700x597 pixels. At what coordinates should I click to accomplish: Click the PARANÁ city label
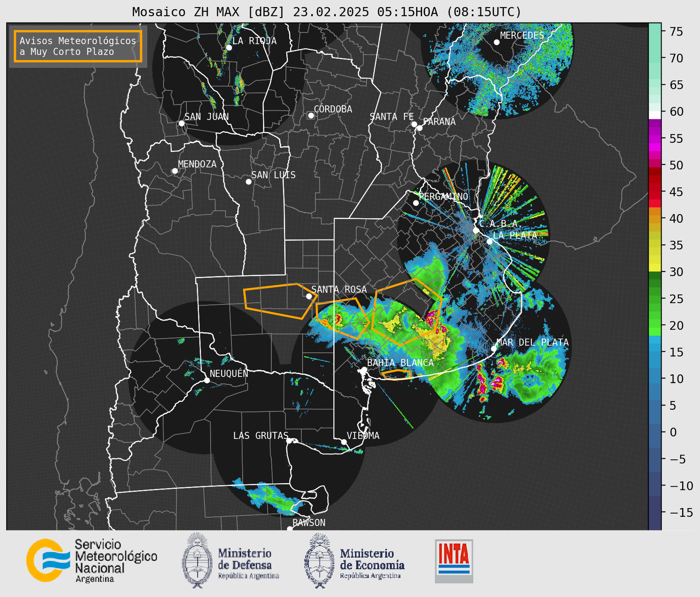439,122
